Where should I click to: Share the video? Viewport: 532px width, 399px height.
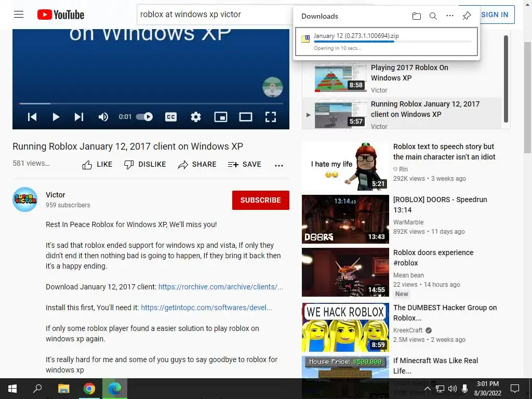[197, 165]
